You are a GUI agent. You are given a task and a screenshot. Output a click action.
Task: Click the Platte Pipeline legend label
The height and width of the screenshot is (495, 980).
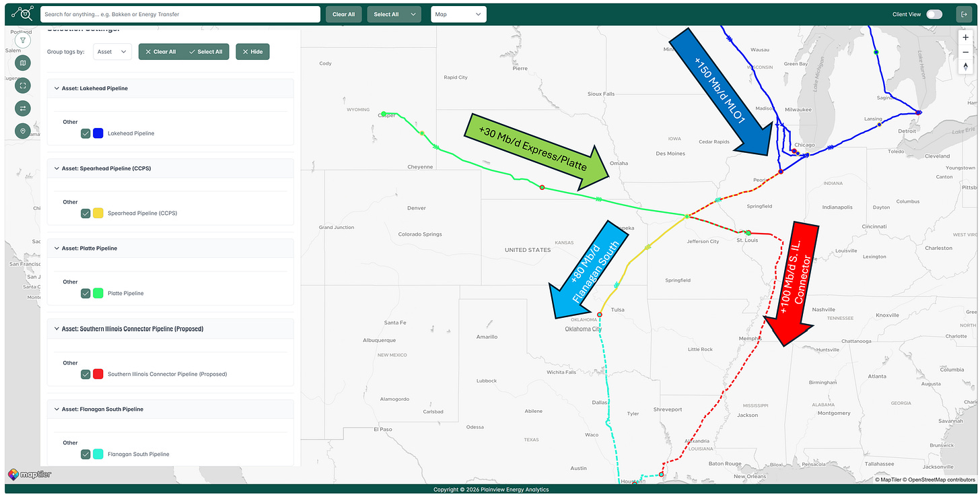[126, 294]
